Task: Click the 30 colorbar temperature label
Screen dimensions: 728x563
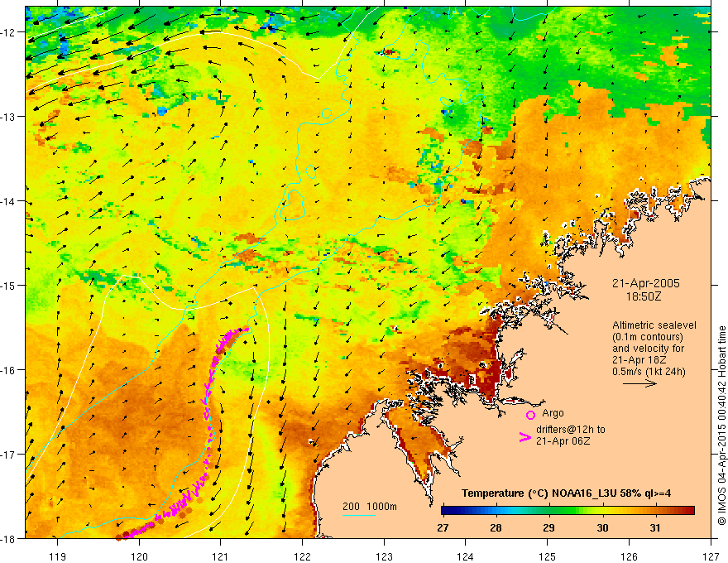Action: tap(602, 527)
